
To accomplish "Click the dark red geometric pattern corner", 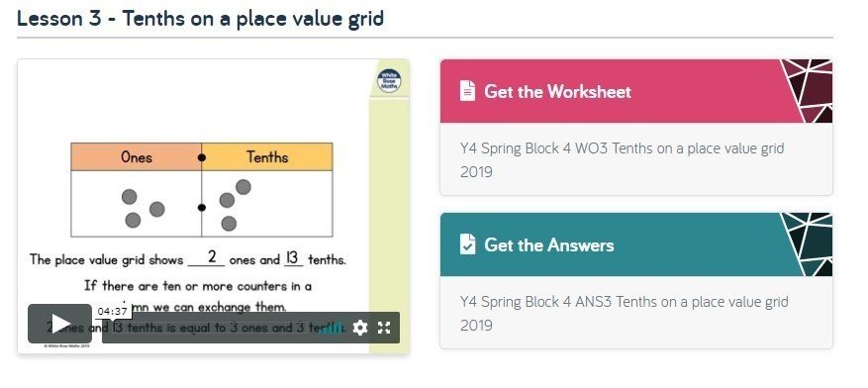I will tap(809, 91).
